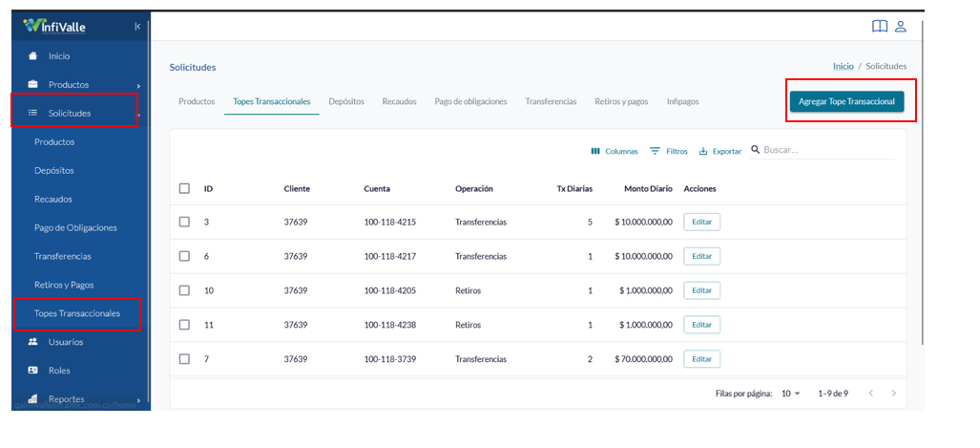Click the Exportar download icon
Viewport: 980px width, 448px height.
tap(702, 151)
